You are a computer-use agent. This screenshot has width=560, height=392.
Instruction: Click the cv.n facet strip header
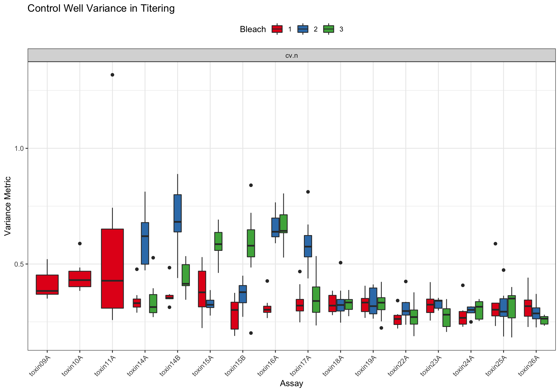(x=291, y=55)
